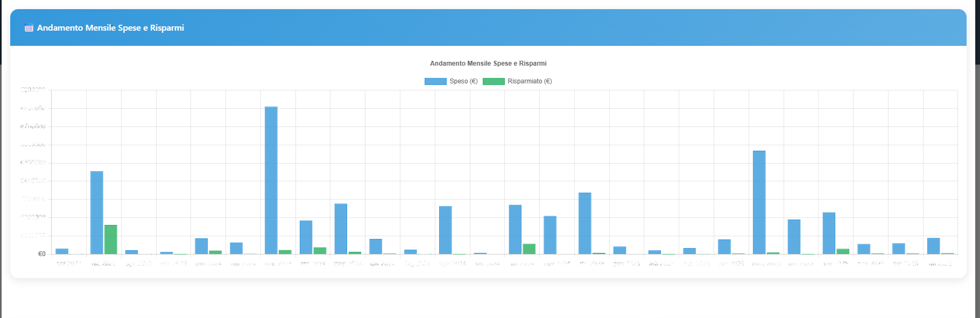Toggle the Risparmiato (€) legend series
Viewport: 980px width, 318px height.
click(x=517, y=81)
